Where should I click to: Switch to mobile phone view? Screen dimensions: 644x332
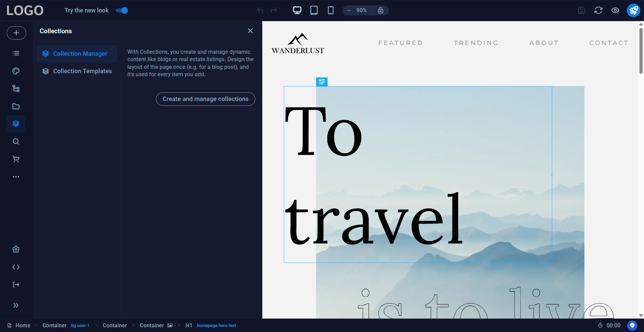coord(331,10)
